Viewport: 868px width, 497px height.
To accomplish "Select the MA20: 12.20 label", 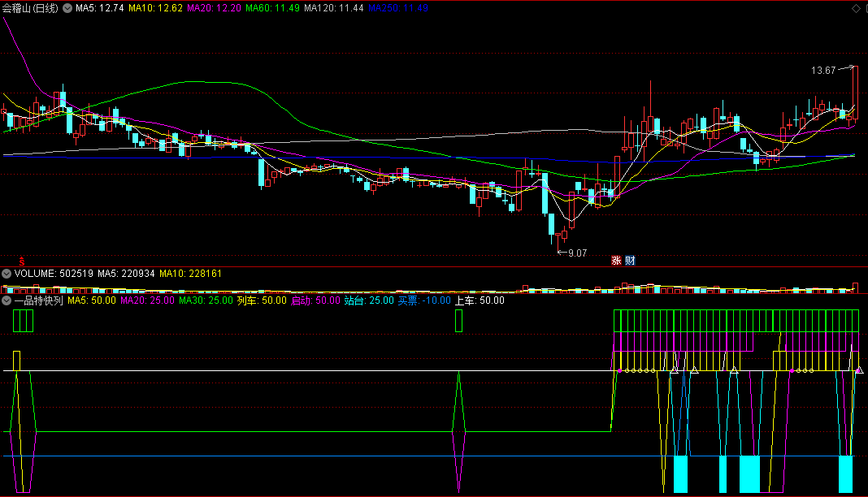I will 215,8.
